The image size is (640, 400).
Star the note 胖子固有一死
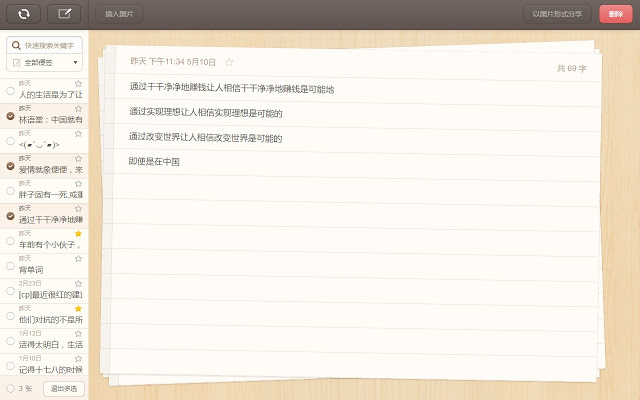pyautogui.click(x=78, y=184)
